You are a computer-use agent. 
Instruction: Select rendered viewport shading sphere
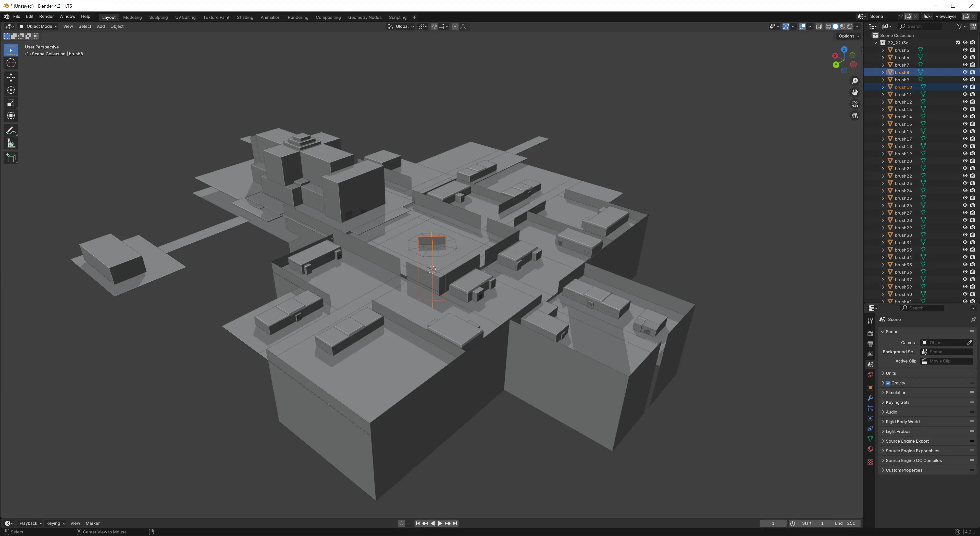850,27
